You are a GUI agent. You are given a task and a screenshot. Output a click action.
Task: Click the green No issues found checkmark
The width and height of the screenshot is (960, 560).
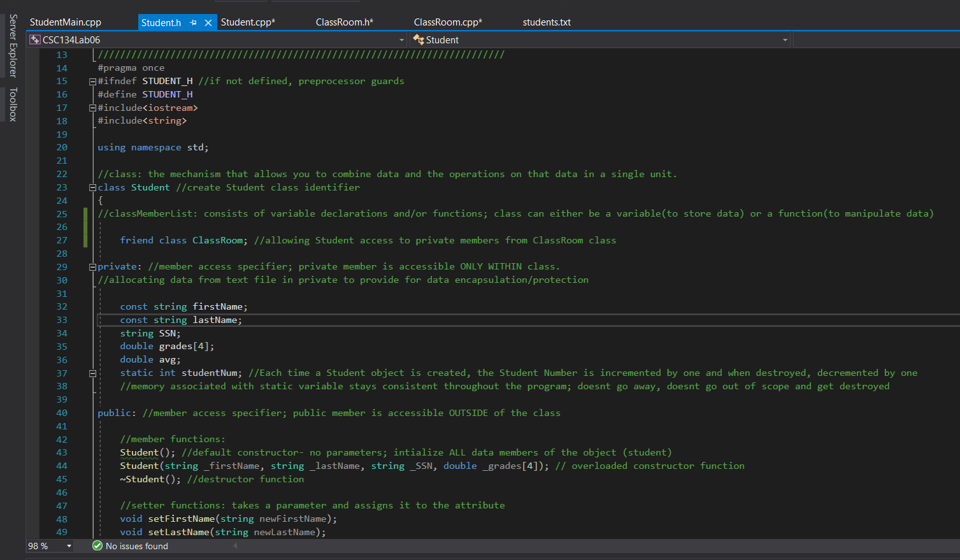pyautogui.click(x=97, y=546)
